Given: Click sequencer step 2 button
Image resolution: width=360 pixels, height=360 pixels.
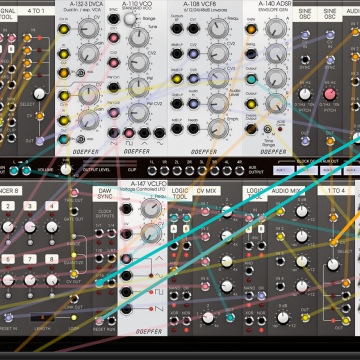Looking at the screenshot, I should [8, 206].
